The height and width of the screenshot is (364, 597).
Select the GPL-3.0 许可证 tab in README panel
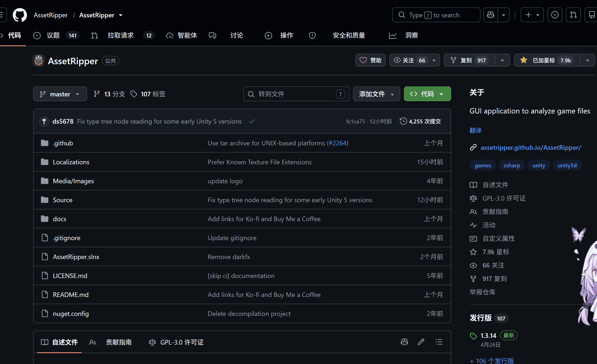(176, 342)
